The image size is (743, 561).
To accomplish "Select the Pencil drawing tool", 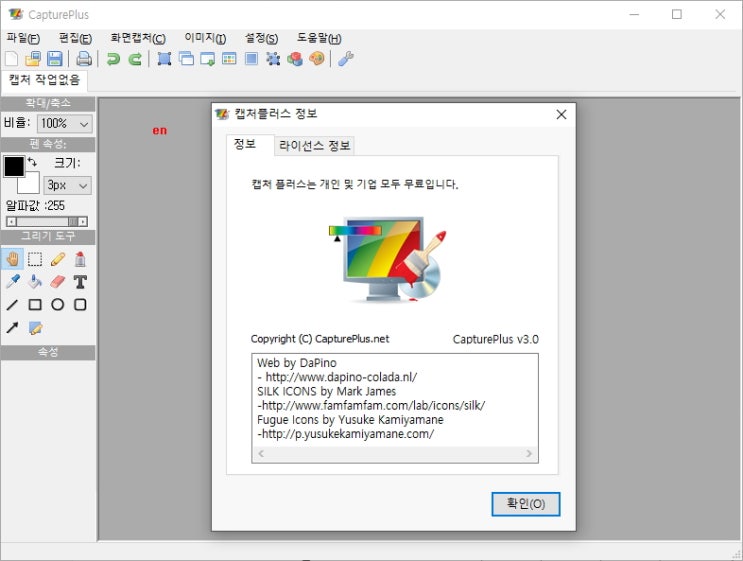I will [x=58, y=259].
